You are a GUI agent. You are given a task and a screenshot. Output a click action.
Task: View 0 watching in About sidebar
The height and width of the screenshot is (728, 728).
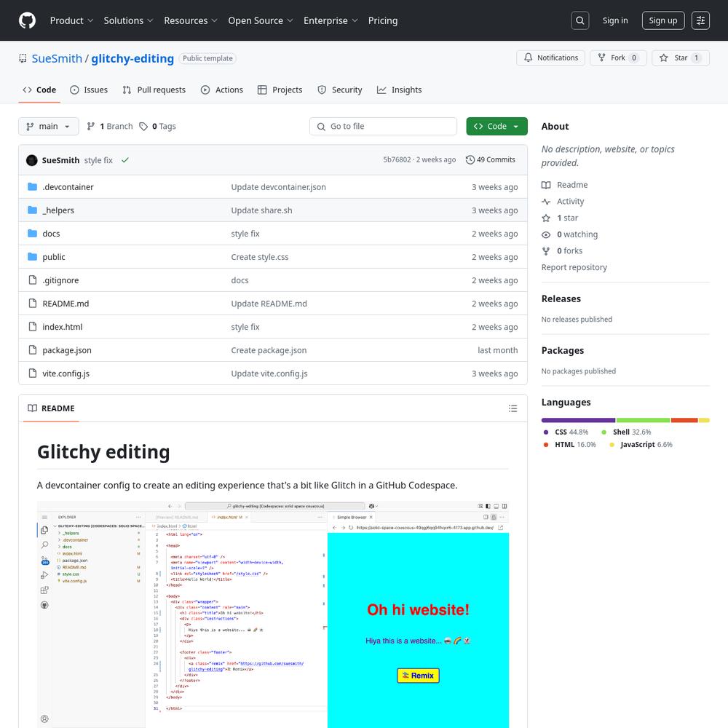570,234
